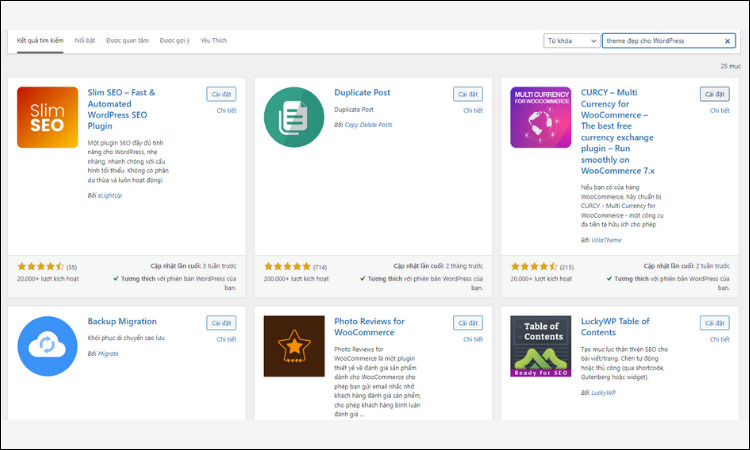Open Chi tiết link for Duplicate Post
Screen dimensions: 750x450
pyautogui.click(x=473, y=110)
